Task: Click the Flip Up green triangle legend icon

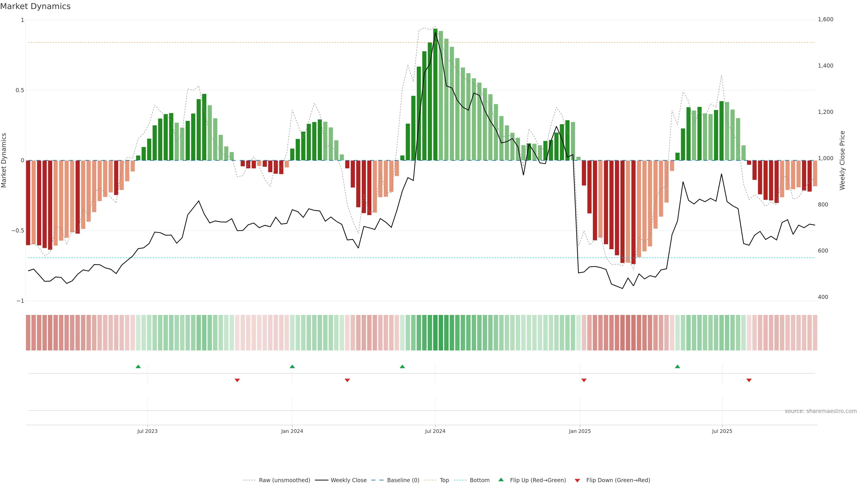Action: pos(501,480)
